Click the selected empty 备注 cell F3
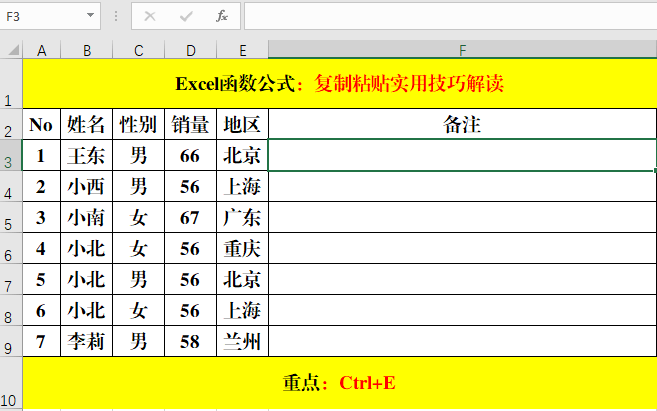The image size is (657, 411). 463,155
